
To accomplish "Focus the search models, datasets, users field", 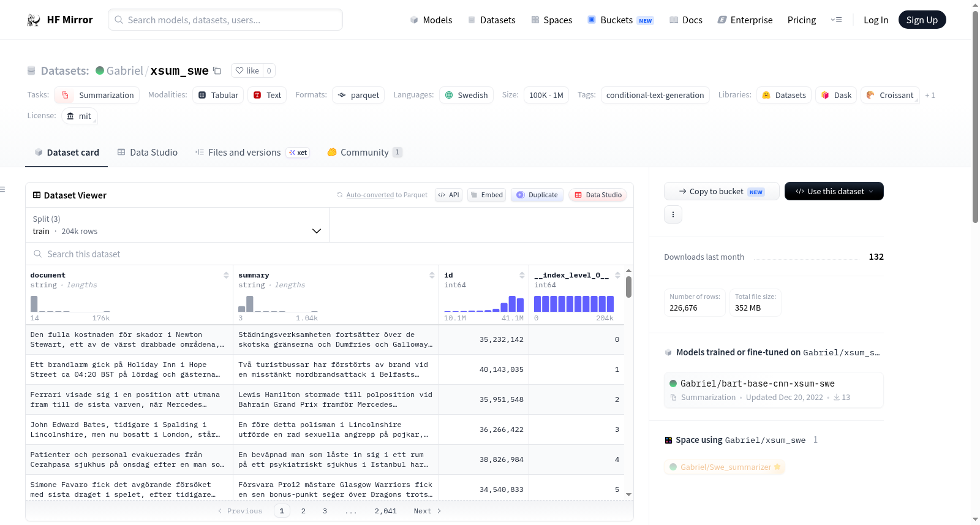I will pyautogui.click(x=225, y=20).
